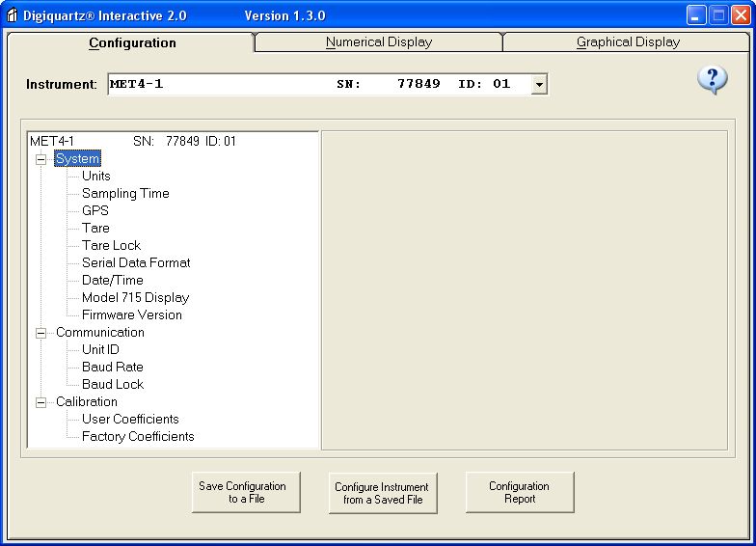Screen dimensions: 756x546
Task: Switch to the Graphical Display tab
Action: pos(628,42)
